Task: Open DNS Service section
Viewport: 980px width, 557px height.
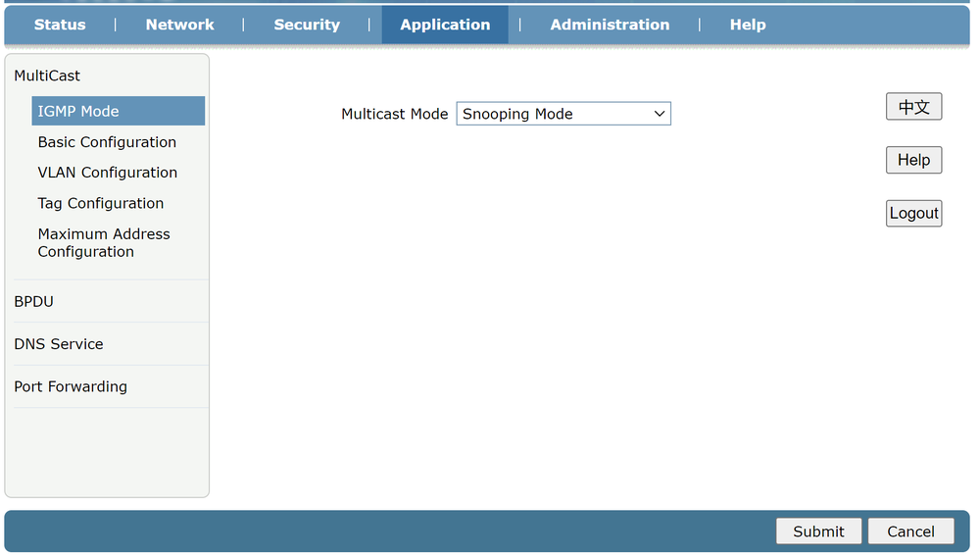Action: click(59, 344)
